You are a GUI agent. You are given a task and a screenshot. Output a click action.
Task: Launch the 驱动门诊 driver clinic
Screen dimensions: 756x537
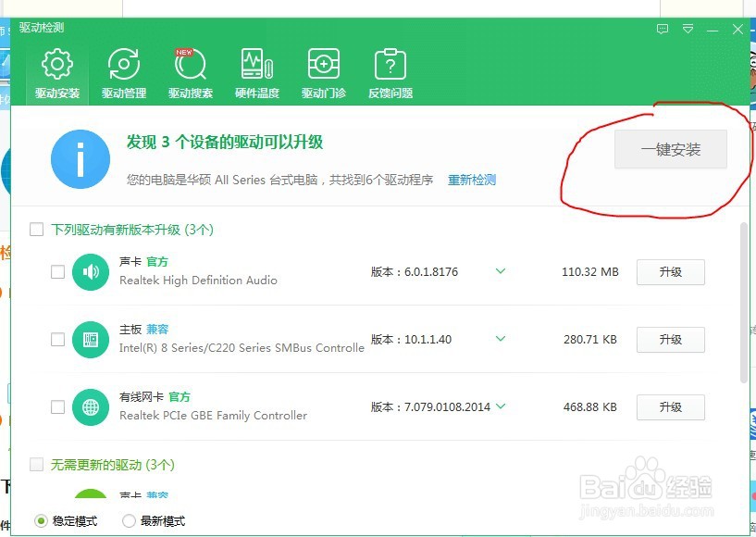(323, 69)
